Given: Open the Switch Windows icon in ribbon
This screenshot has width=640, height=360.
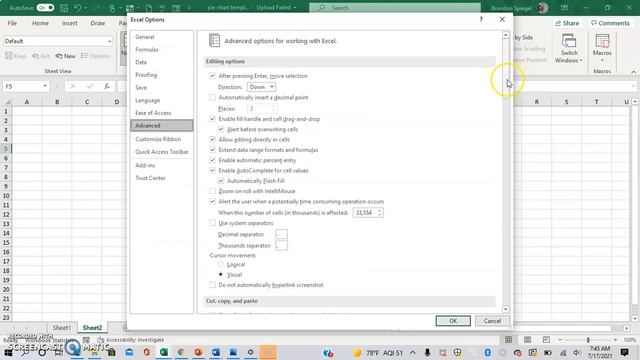Looking at the screenshot, I should (569, 48).
